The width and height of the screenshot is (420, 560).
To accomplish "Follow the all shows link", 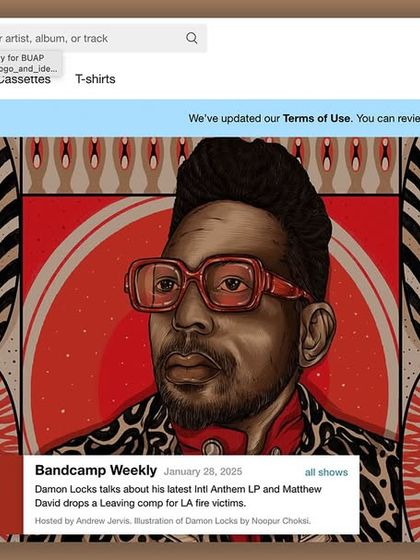I will [326, 472].
